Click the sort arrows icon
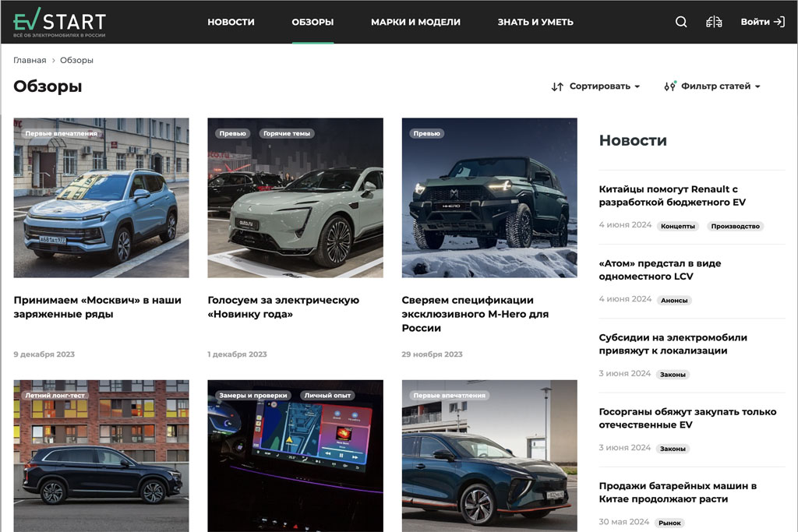Viewport: 798px width, 532px height. click(557, 86)
